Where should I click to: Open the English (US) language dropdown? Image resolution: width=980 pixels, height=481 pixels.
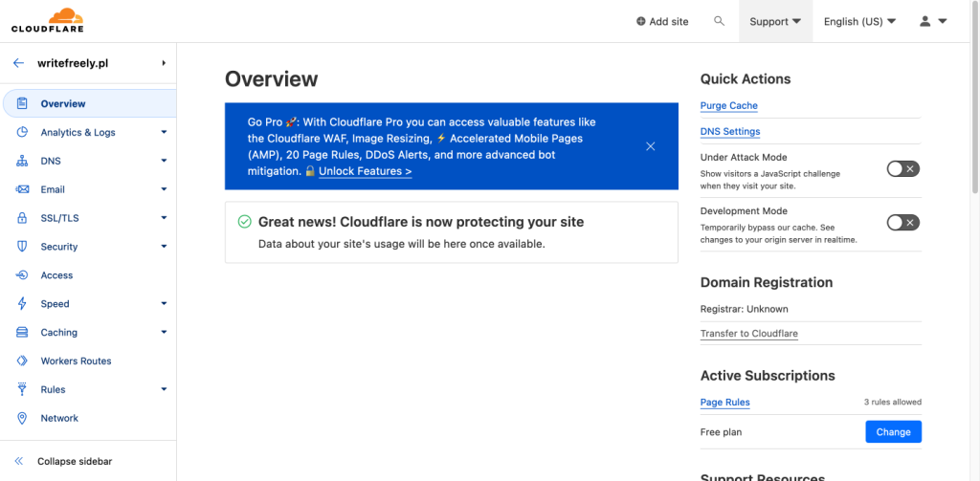(x=859, y=21)
